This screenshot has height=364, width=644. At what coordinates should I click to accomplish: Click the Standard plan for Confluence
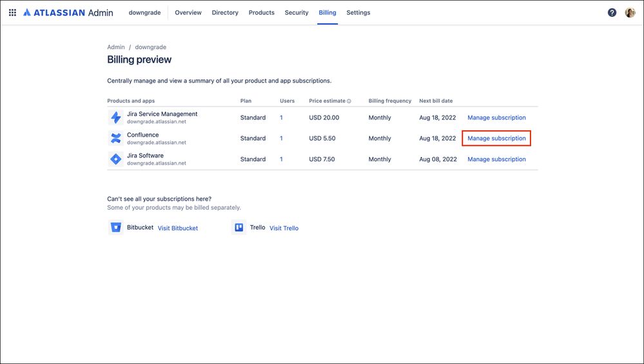[253, 138]
